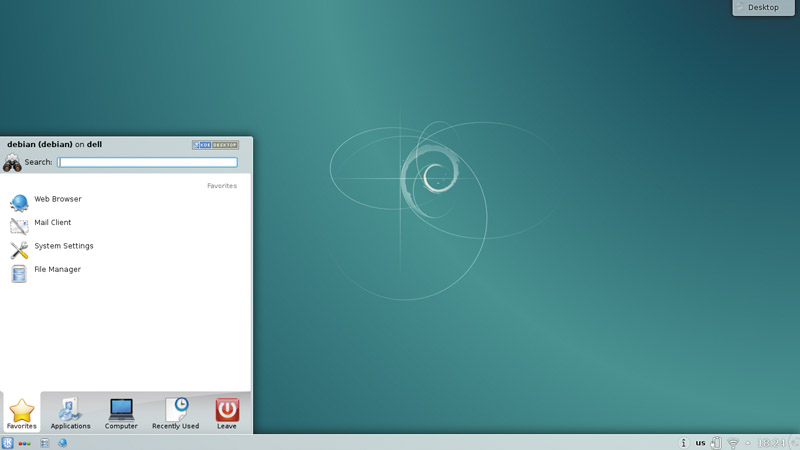Click the 18:24 digital clock
The image size is (800, 450).
771,443
